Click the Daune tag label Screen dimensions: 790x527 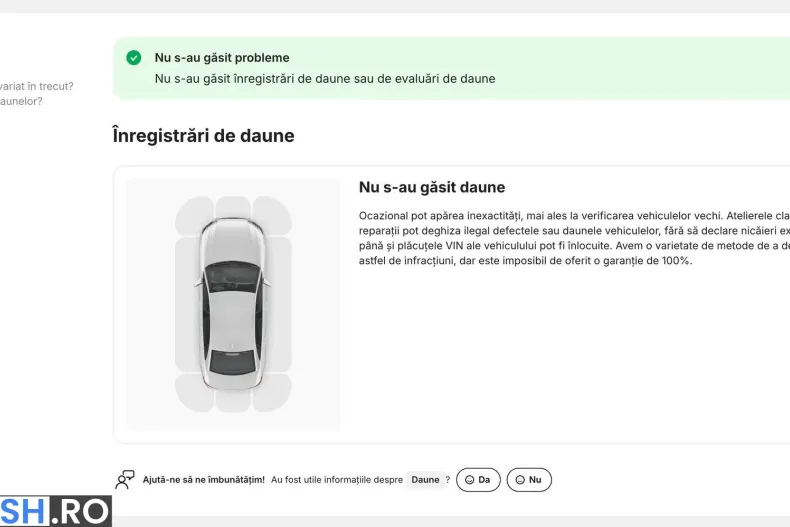click(425, 480)
